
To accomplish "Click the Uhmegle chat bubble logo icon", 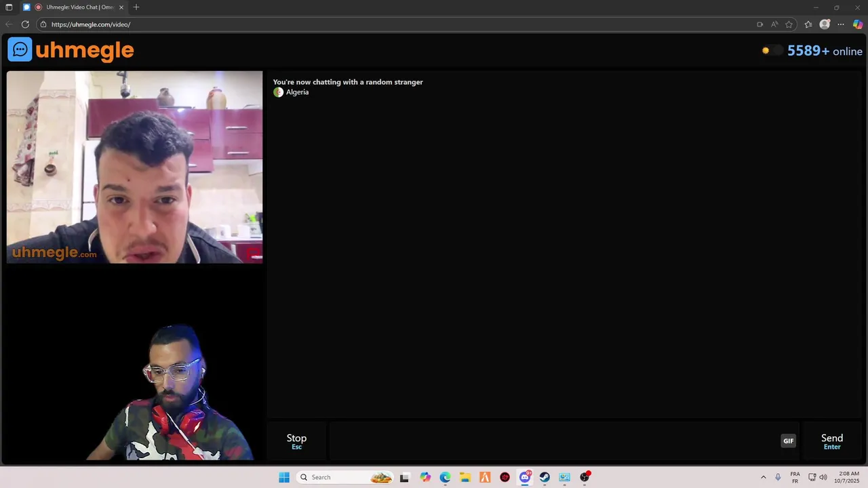I will [x=20, y=49].
